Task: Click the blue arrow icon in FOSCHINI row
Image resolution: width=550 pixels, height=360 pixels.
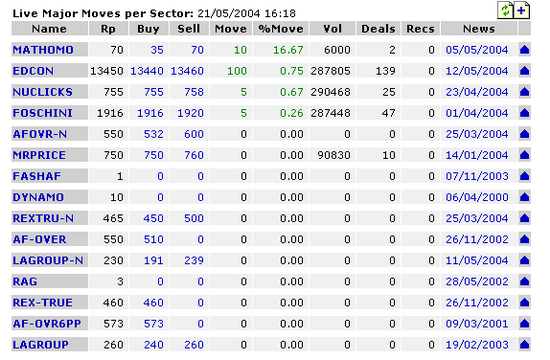Action: [524, 113]
